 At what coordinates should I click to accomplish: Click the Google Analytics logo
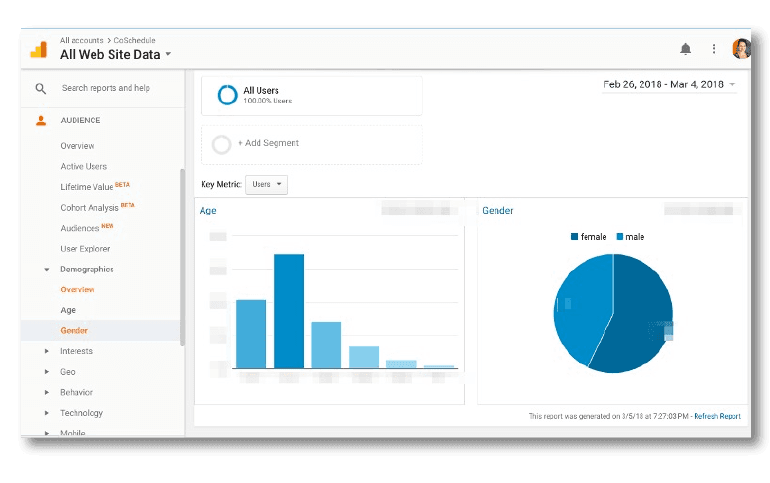click(x=38, y=49)
